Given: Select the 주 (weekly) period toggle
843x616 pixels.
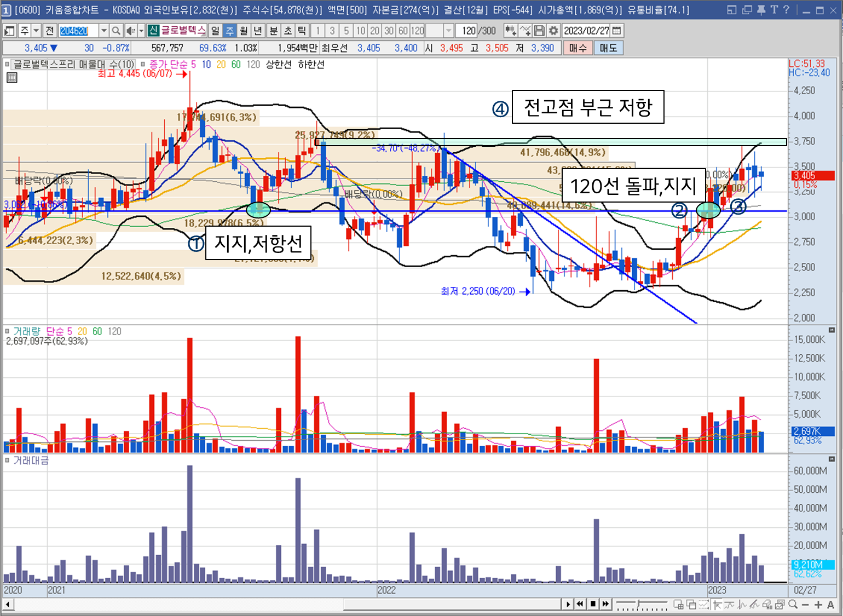Looking at the screenshot, I should [229, 31].
